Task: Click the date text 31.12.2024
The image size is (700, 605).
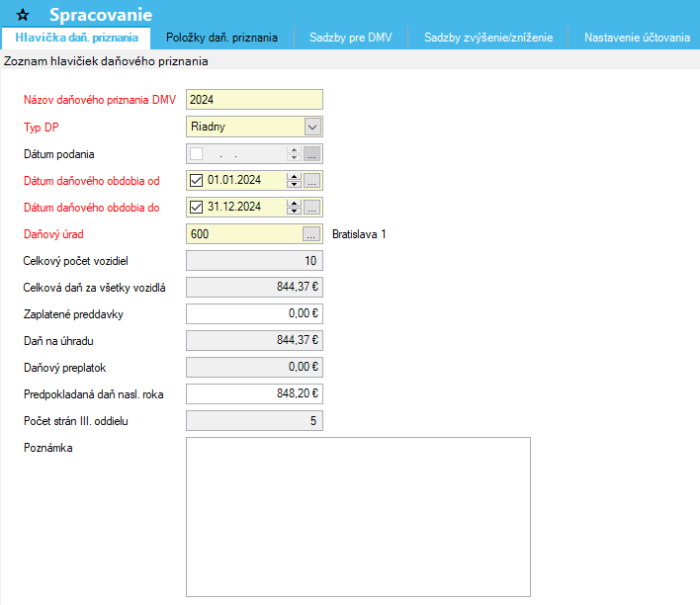Action: tap(234, 207)
